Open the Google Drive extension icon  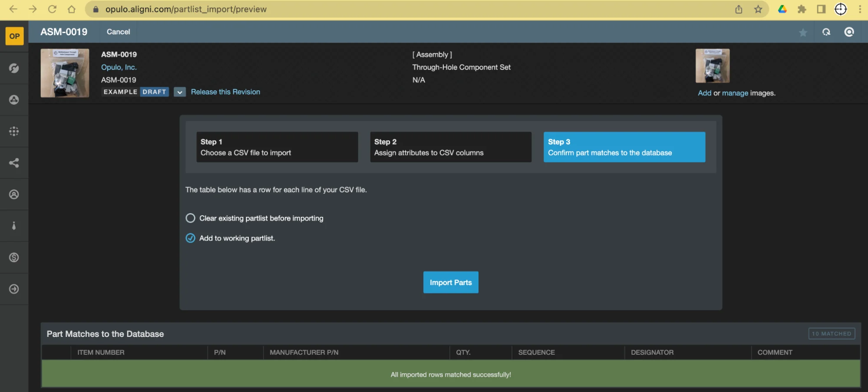782,9
